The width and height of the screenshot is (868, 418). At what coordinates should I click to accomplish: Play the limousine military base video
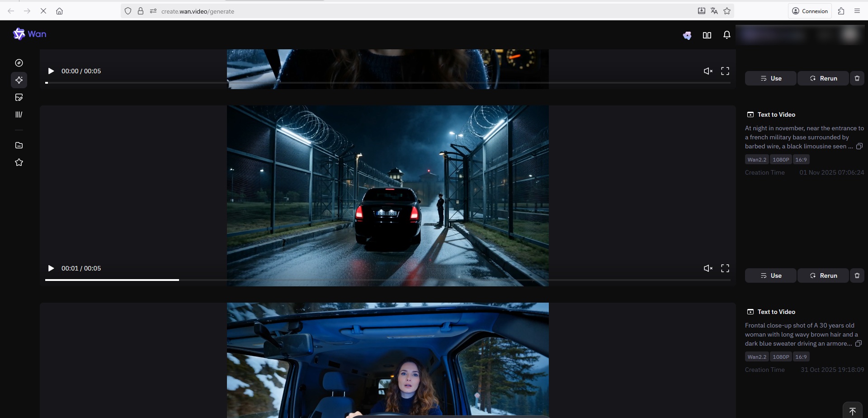51,268
